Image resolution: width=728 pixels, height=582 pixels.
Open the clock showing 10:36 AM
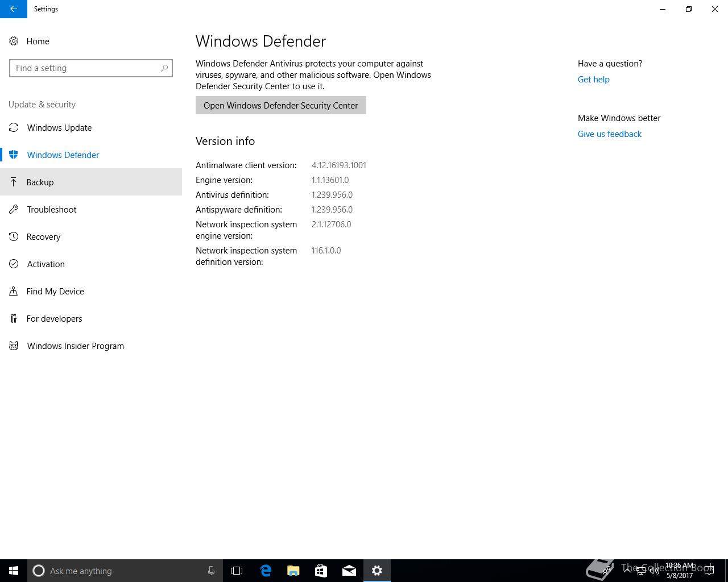[x=680, y=571]
